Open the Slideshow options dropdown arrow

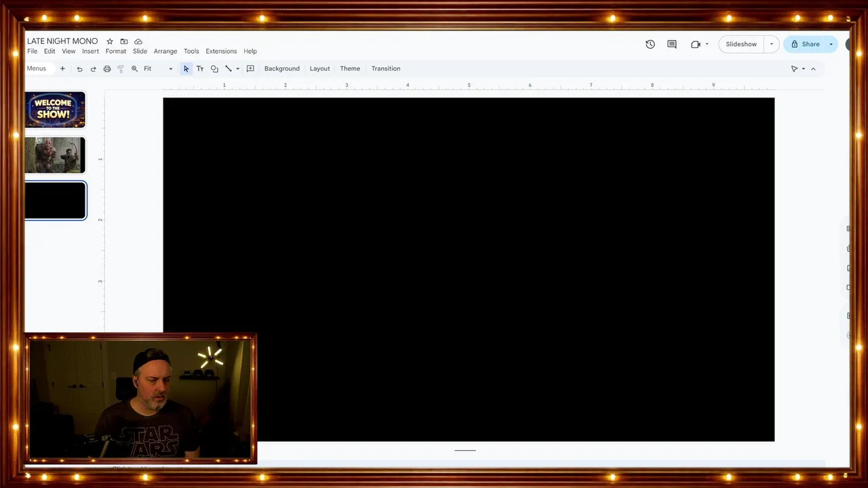[771, 44]
